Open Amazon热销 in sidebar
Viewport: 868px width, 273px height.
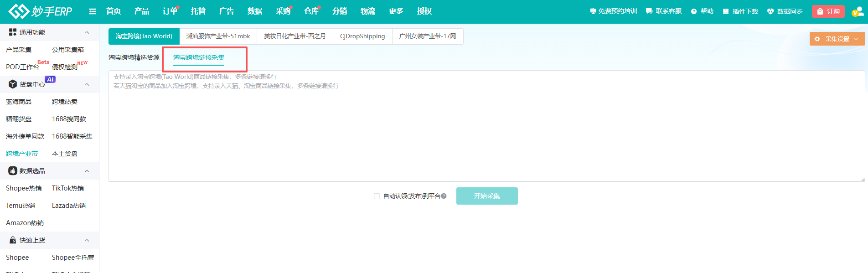click(x=25, y=223)
